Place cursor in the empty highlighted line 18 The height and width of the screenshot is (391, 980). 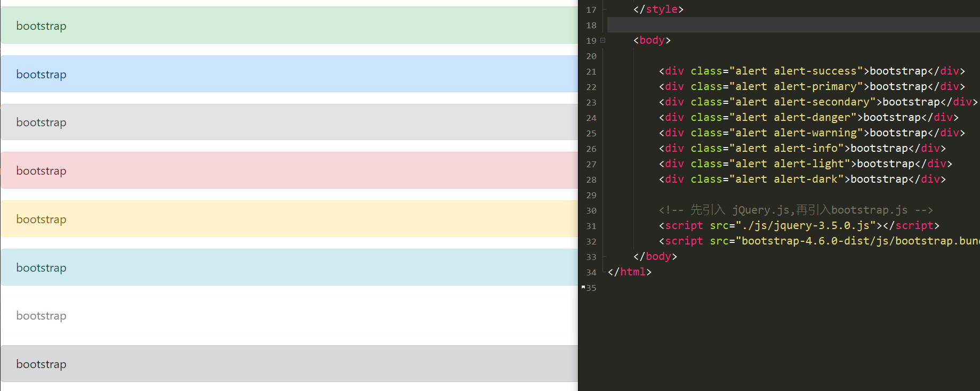pos(793,25)
